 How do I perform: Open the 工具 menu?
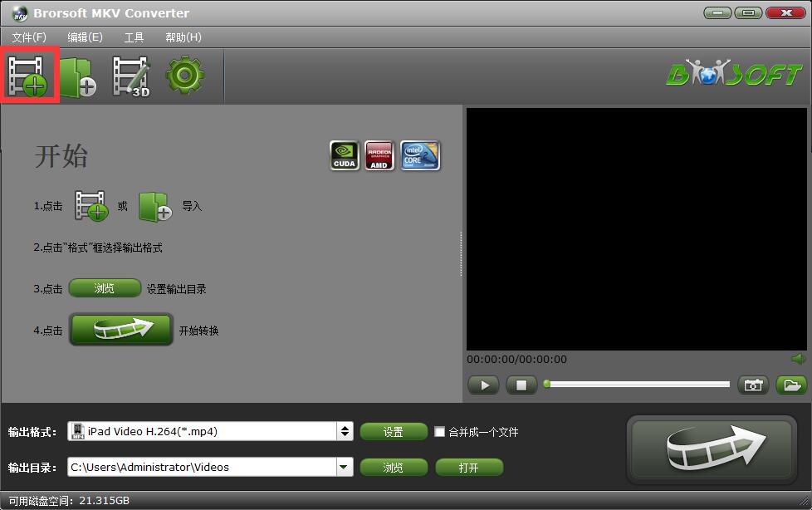tap(136, 37)
